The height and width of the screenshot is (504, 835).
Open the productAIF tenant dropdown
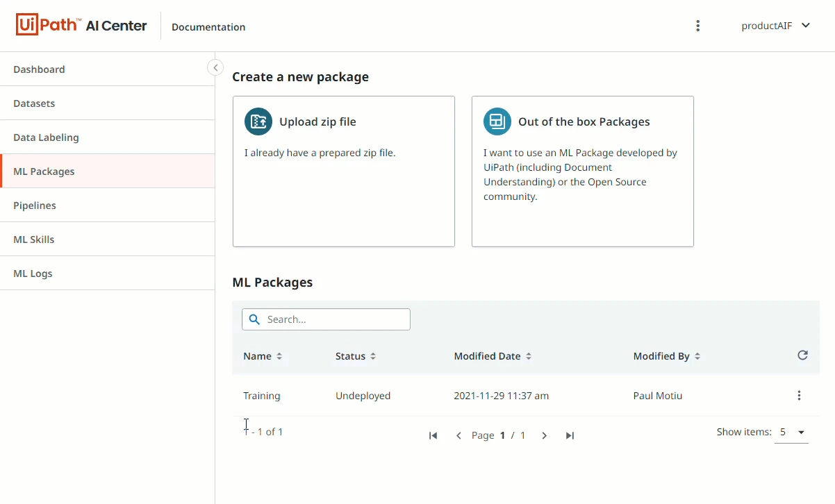(776, 26)
